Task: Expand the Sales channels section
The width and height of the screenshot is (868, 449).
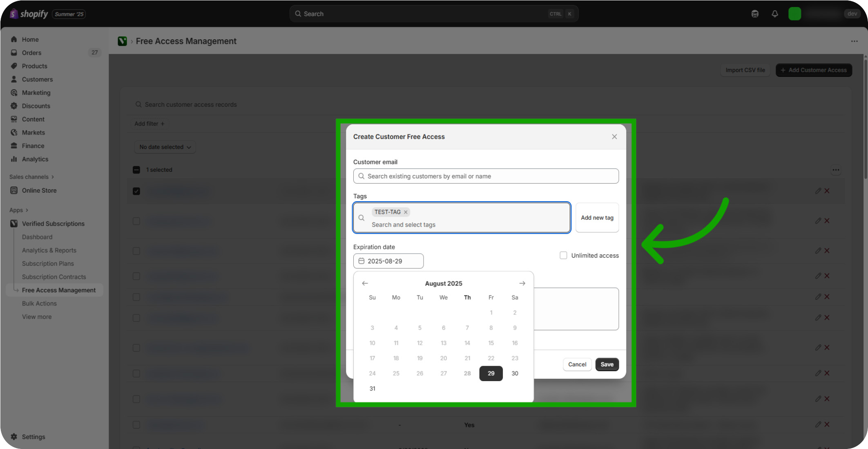Action: [x=32, y=177]
